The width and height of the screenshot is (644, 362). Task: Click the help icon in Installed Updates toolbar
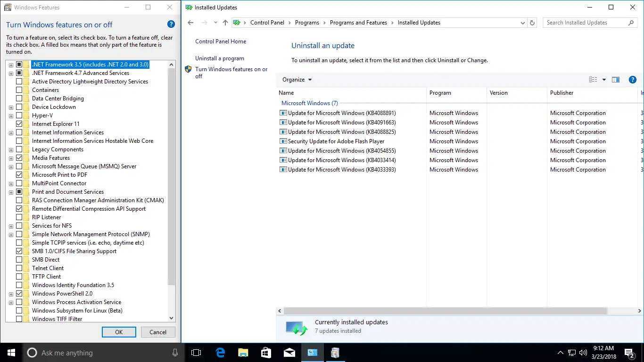(x=633, y=80)
